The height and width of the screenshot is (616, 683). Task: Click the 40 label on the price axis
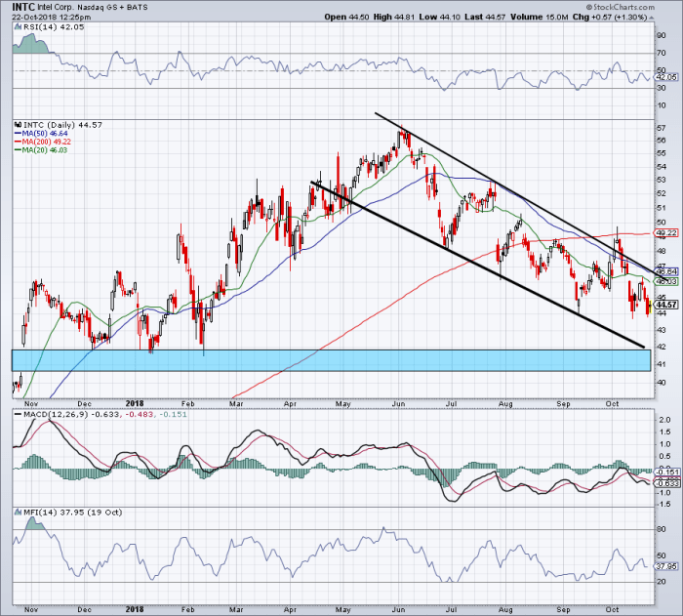click(x=661, y=383)
